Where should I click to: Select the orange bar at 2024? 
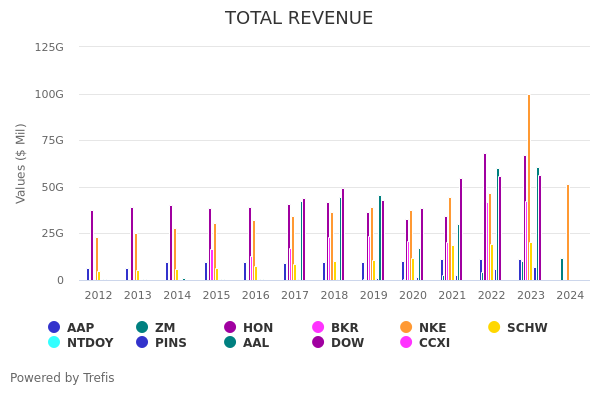pos(568,232)
